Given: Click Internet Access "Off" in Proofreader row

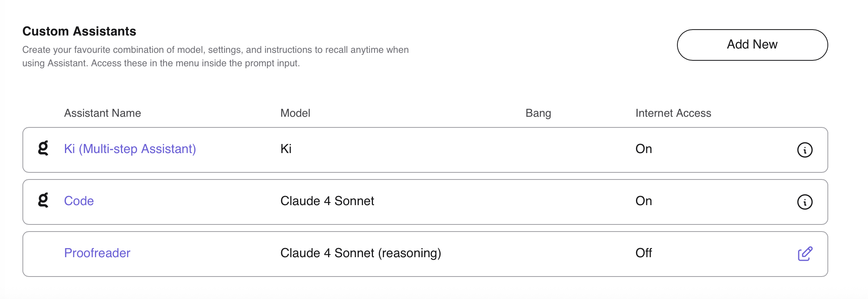Looking at the screenshot, I should pyautogui.click(x=644, y=253).
